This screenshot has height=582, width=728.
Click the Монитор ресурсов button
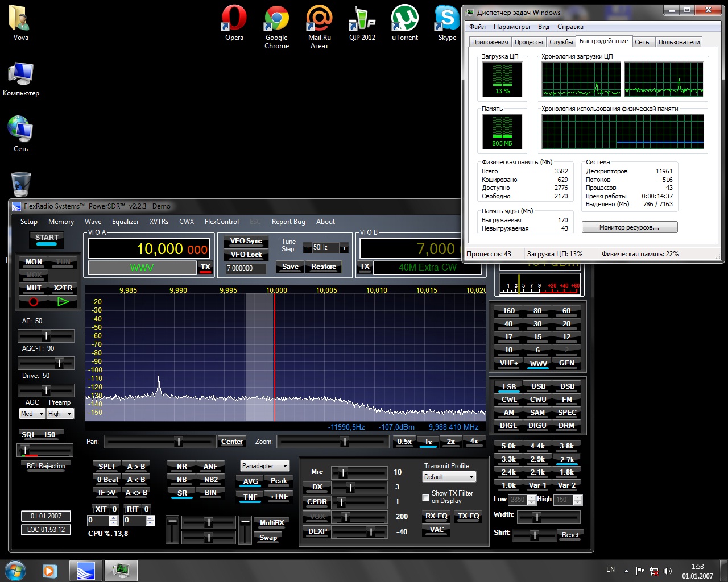(630, 227)
